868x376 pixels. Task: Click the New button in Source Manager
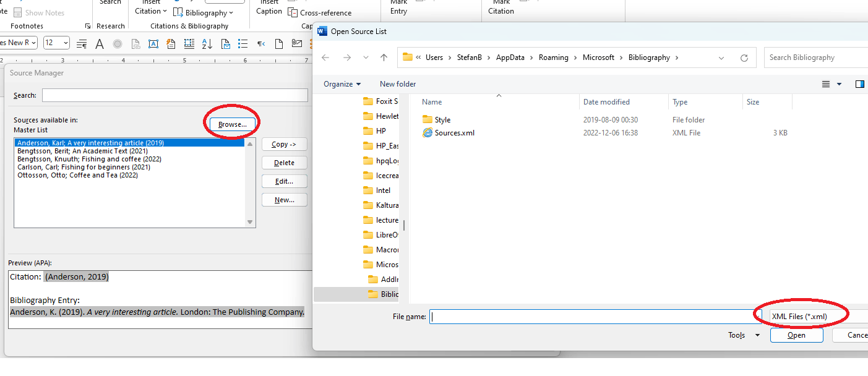[285, 200]
